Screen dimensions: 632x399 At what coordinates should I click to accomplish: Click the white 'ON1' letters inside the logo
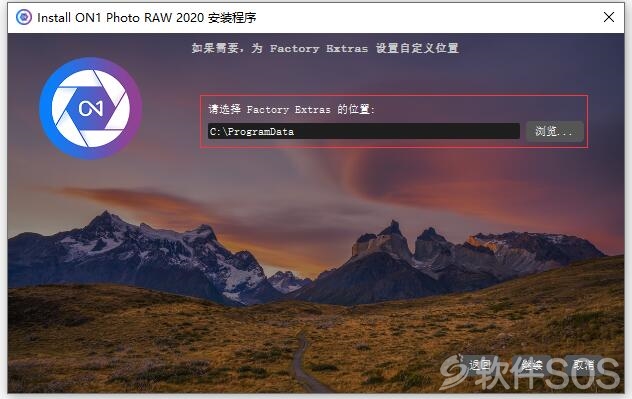coord(91,108)
